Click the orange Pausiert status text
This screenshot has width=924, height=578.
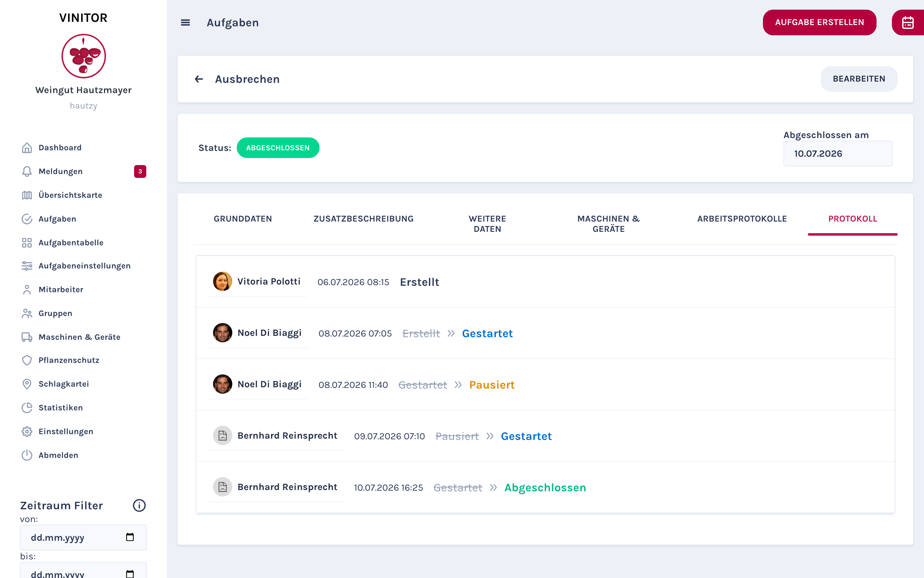coord(492,385)
